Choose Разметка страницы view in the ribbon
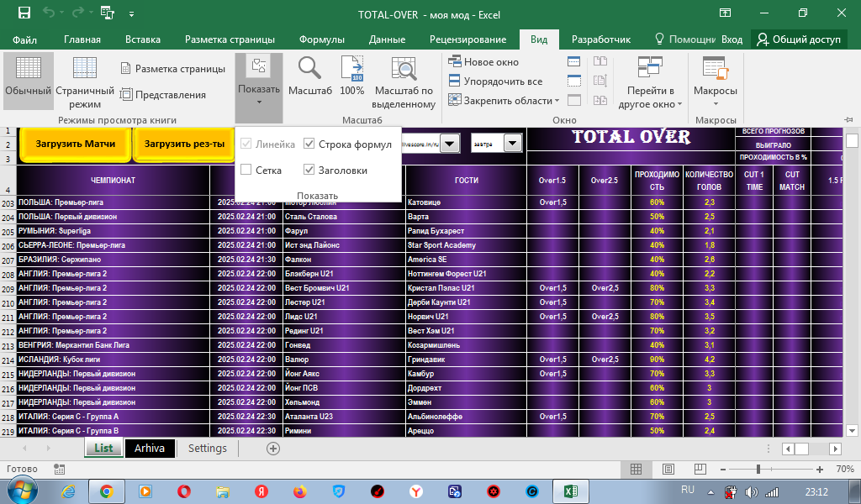The height and width of the screenshot is (504, 861). tap(173, 69)
